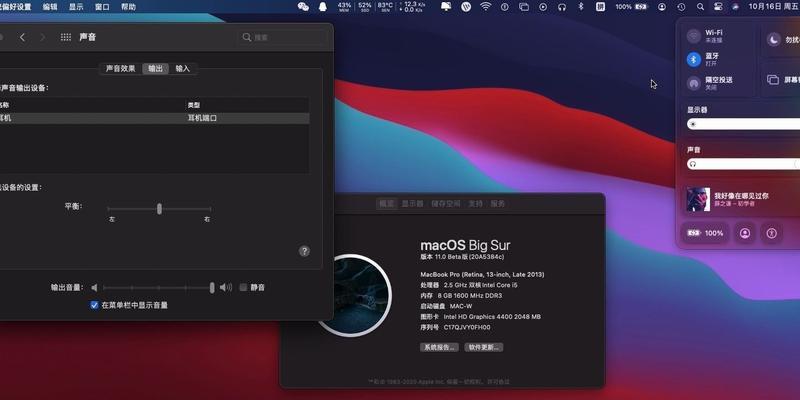Show all preferences grid icon
800x400 pixels.
[x=66, y=37]
